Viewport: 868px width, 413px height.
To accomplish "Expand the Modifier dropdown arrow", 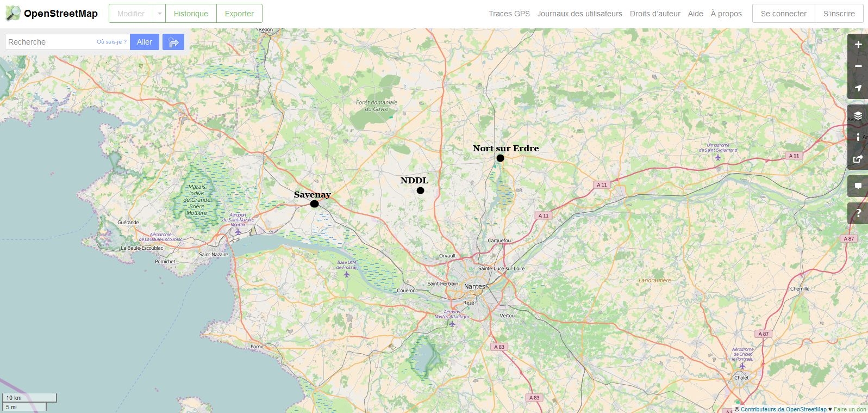I will [x=159, y=14].
